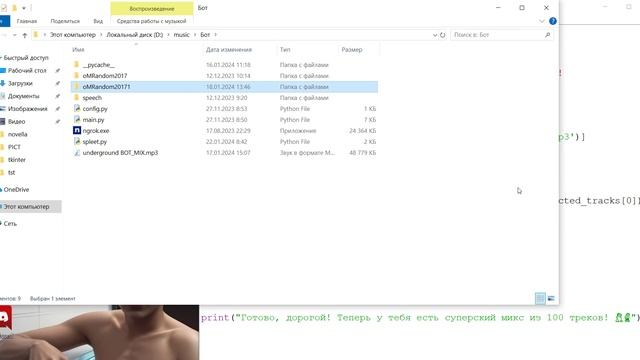Select Рабочий стол in navigation pane
Viewport: 640px width, 360px height.
coord(27,71)
